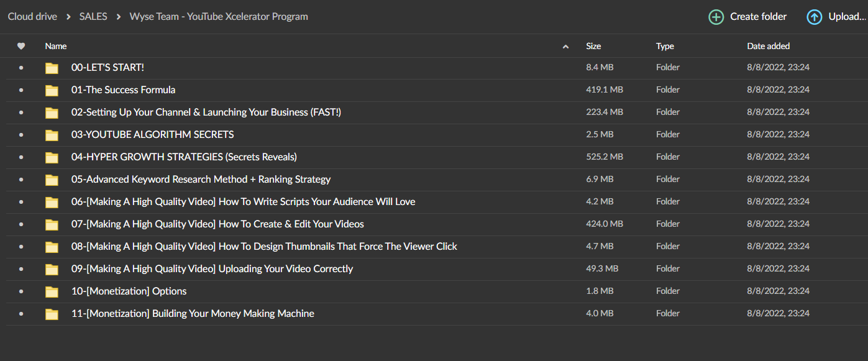Sort by the Date added column header

click(768, 46)
